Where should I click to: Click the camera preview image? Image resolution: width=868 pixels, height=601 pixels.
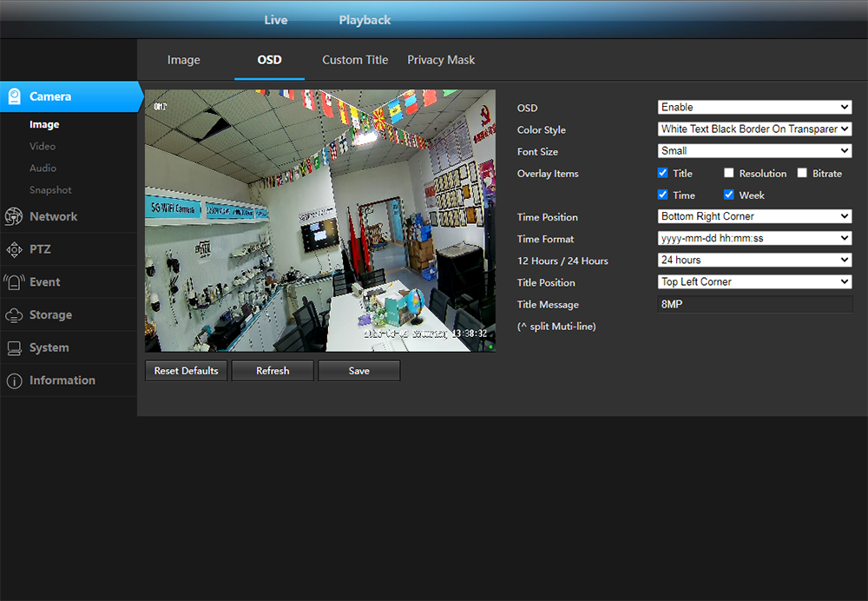coord(319,221)
